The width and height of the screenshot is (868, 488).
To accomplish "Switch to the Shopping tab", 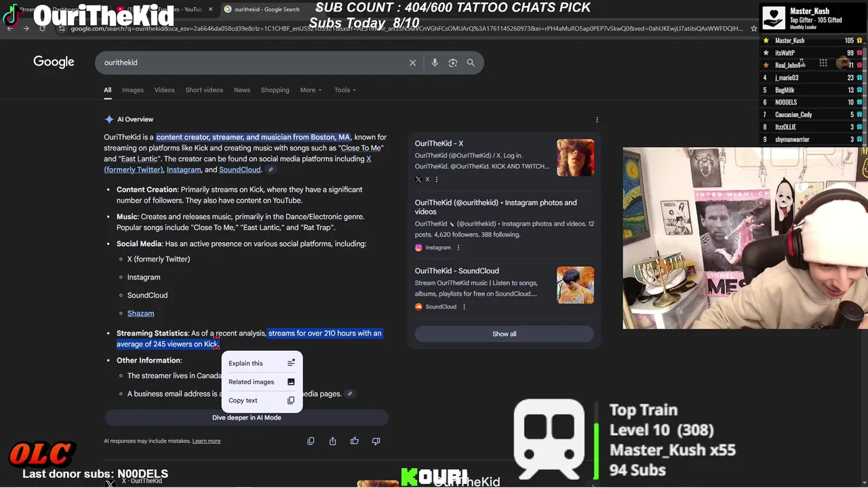I will coord(275,90).
